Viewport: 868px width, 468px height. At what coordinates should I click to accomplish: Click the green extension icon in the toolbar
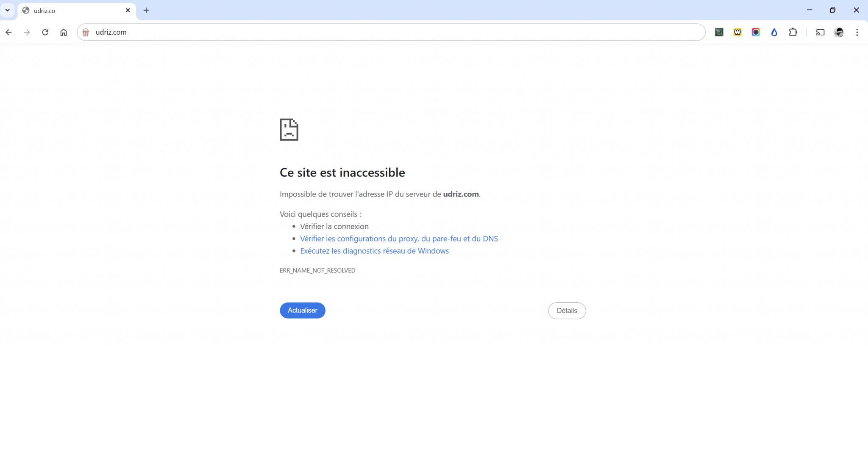point(719,32)
